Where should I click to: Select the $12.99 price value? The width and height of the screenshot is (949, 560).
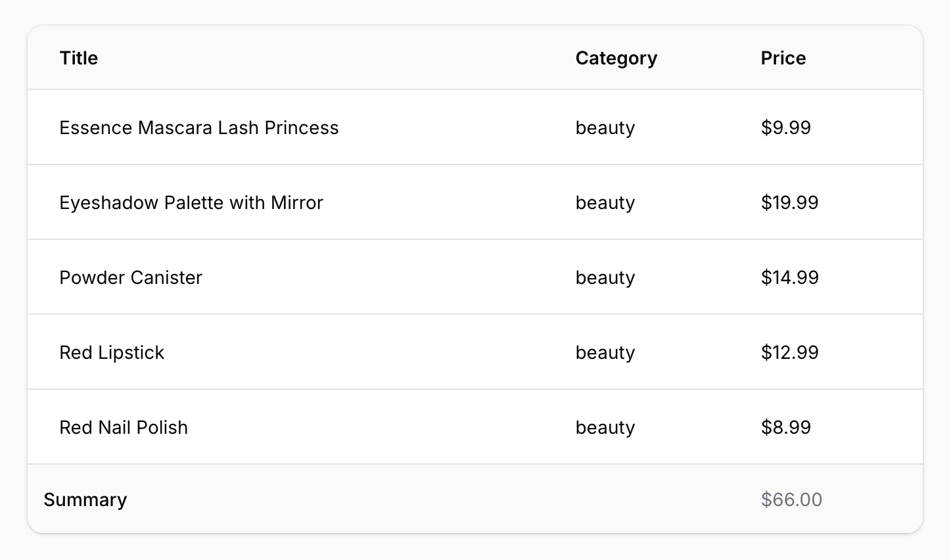coord(789,352)
